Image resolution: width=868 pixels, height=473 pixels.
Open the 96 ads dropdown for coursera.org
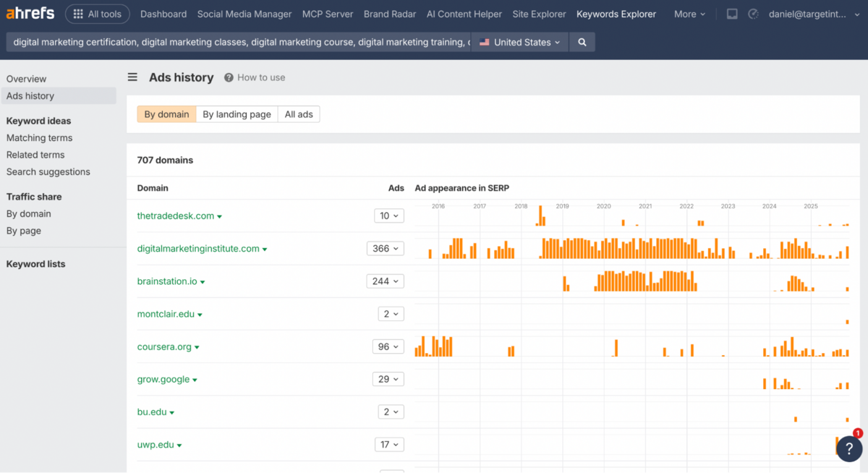(x=388, y=346)
